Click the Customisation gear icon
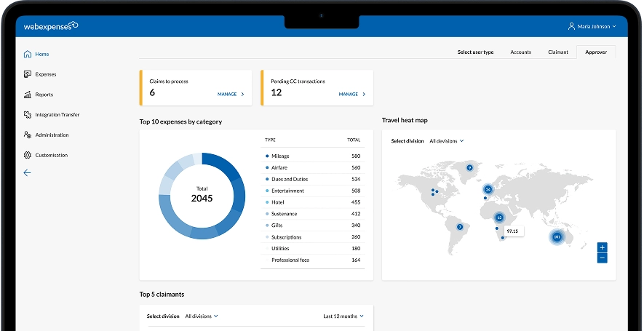This screenshot has height=331, width=644. [x=28, y=155]
